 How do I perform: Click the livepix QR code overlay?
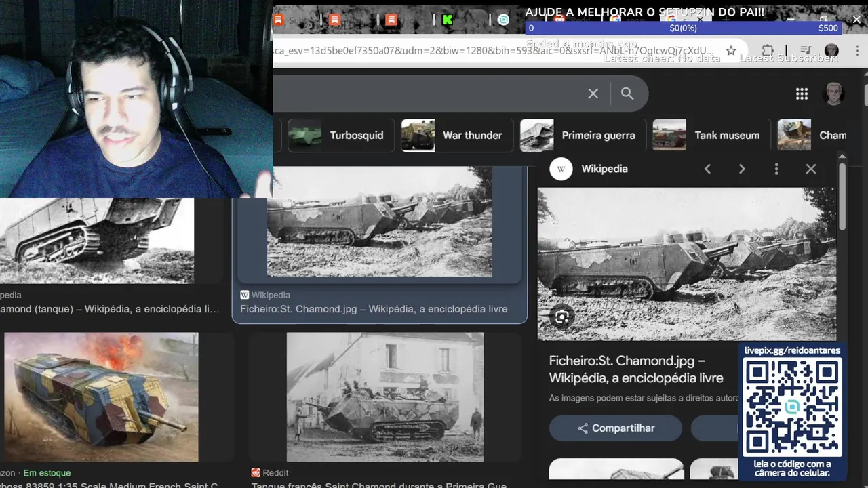792,407
